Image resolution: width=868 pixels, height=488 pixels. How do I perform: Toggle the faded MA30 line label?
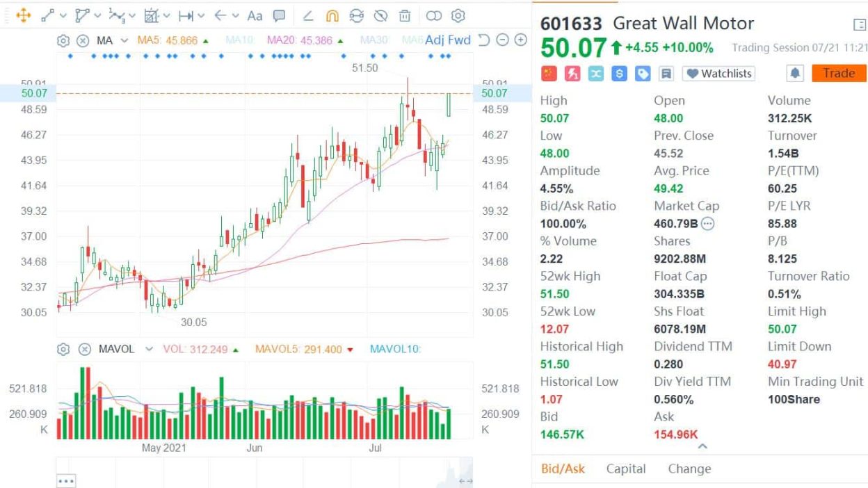pyautogui.click(x=373, y=40)
